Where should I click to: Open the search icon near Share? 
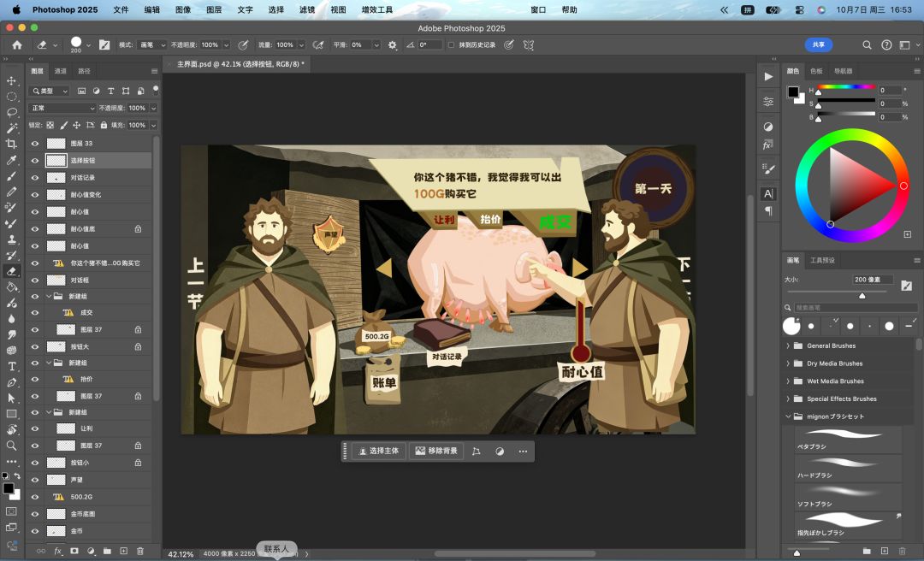867,44
